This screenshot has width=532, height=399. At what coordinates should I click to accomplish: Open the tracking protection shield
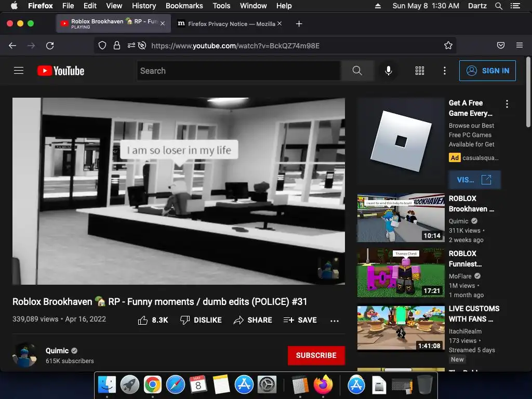tap(102, 46)
